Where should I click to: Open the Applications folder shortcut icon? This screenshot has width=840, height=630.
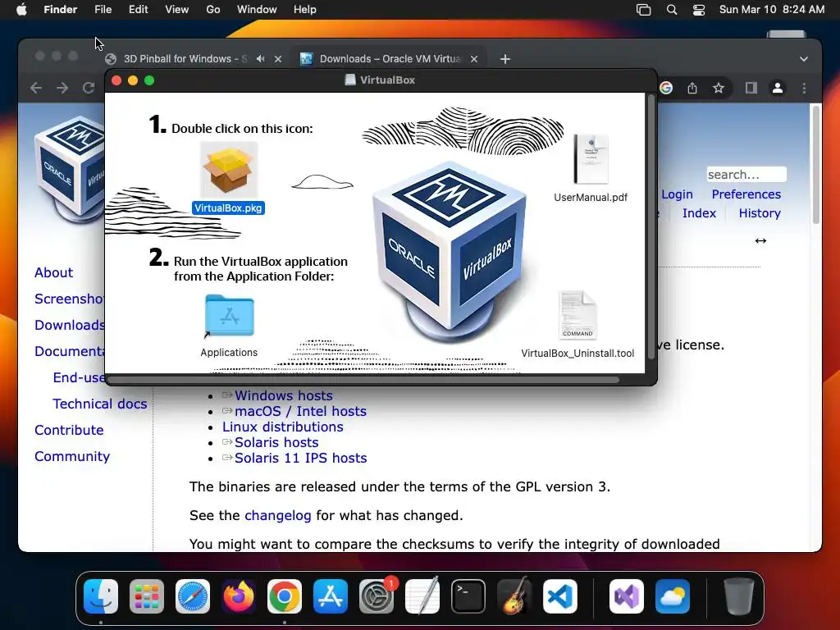click(x=230, y=316)
